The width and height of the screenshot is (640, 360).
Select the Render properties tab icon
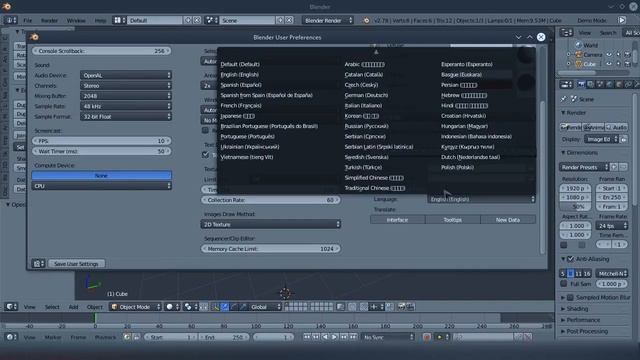[581, 84]
